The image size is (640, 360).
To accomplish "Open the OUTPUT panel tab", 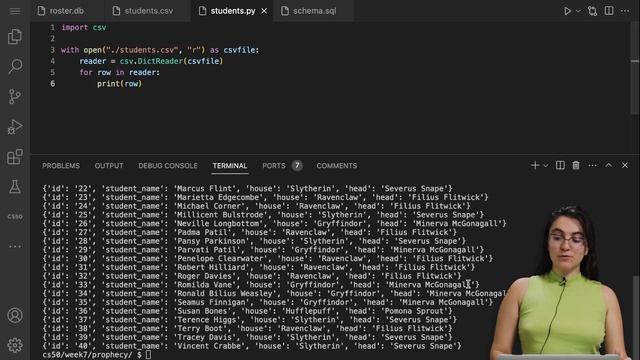I will 109,166.
